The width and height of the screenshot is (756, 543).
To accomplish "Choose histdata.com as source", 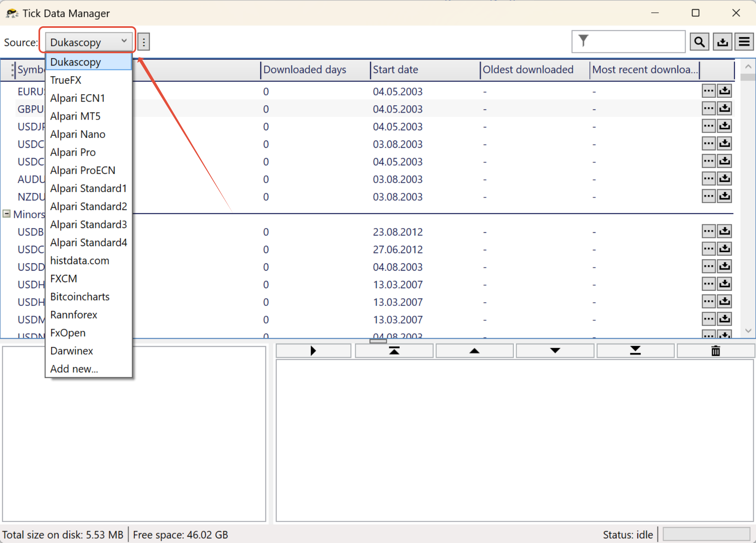I will (x=89, y=260).
